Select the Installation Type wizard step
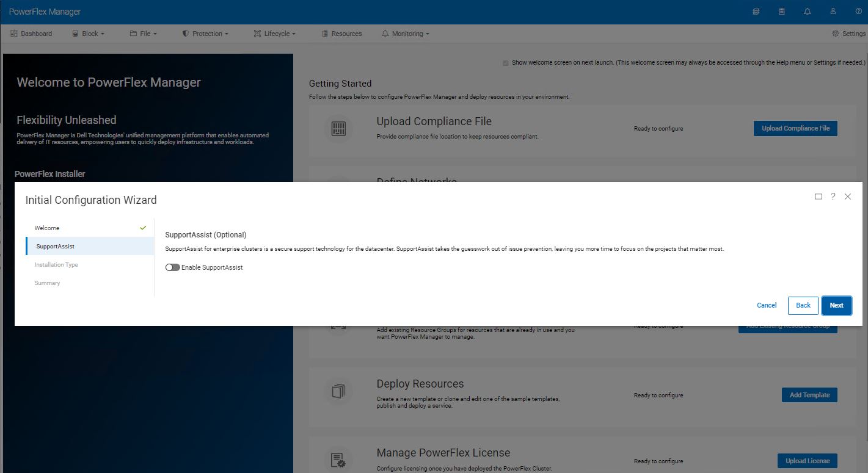The image size is (868, 473). 56,264
